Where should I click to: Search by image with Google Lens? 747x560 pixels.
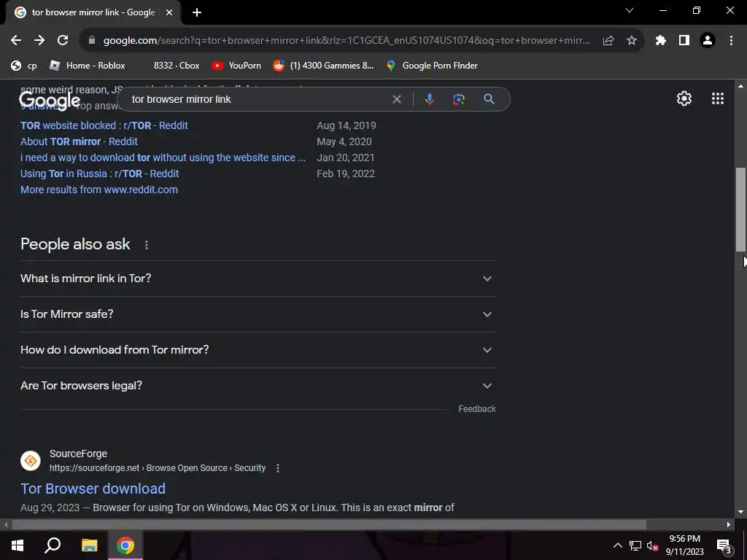458,99
